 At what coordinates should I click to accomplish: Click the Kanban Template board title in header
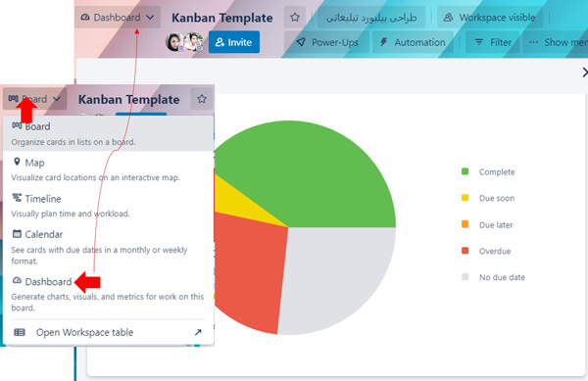pyautogui.click(x=222, y=18)
